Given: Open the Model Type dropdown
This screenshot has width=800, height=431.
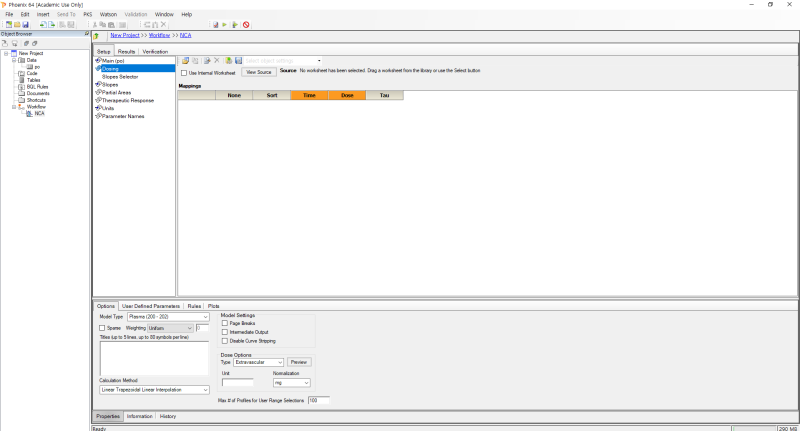Looking at the screenshot, I should tap(205, 317).
